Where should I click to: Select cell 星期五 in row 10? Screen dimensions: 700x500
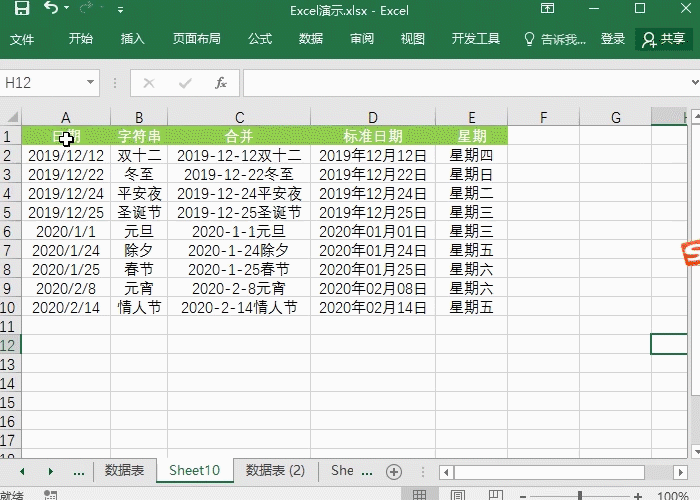pyautogui.click(x=471, y=308)
